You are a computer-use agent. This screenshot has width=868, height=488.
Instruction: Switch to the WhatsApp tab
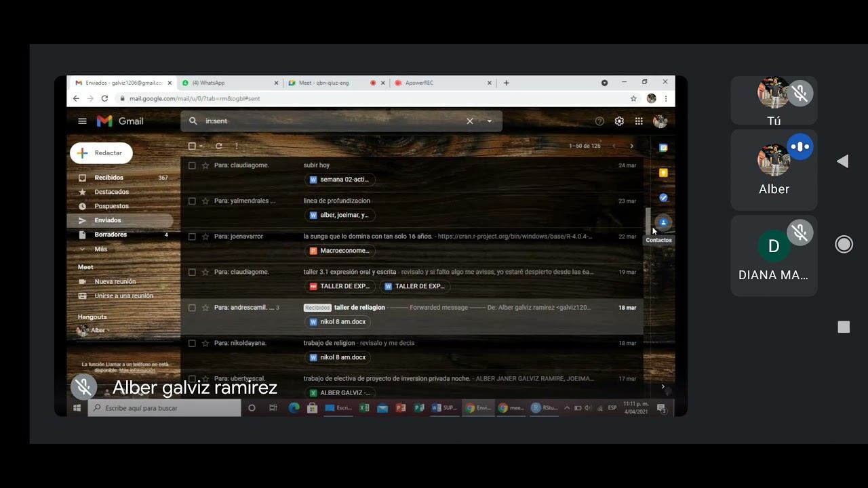click(x=229, y=83)
